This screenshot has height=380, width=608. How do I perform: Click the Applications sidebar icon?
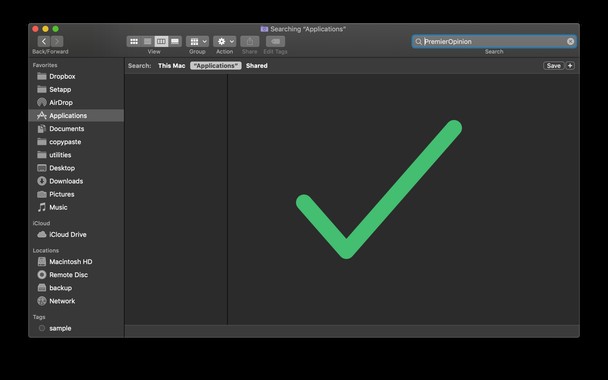pos(42,116)
